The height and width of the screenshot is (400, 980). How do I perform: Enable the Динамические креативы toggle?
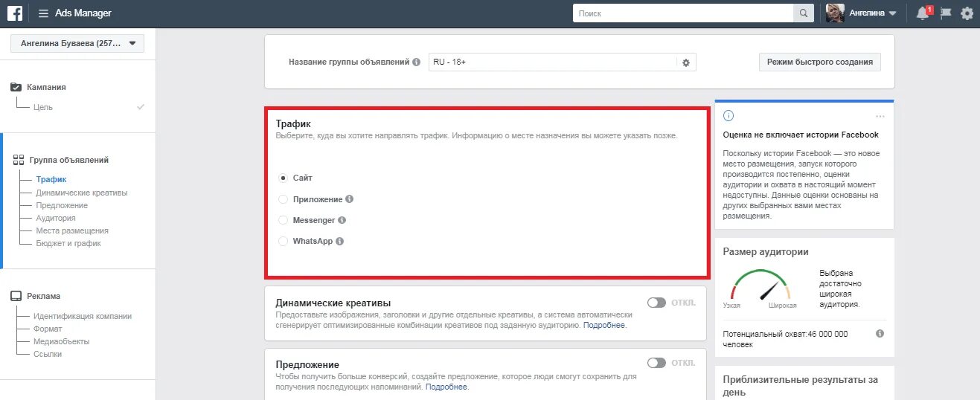(656, 303)
